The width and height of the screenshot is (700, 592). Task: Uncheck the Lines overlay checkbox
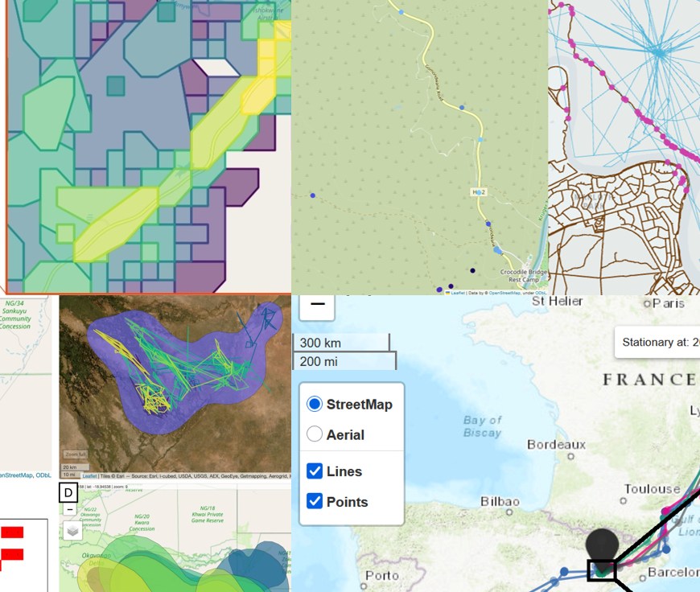click(315, 471)
